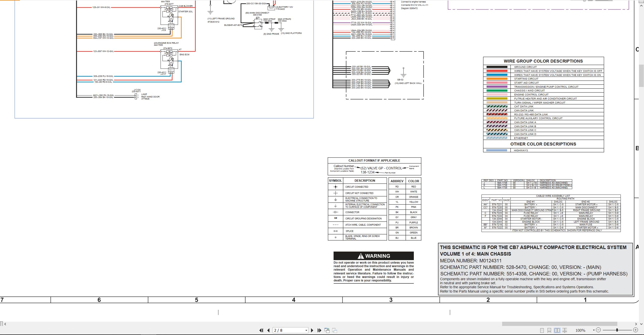
Task: Click the horizontal scrollbar left arrow
Action: click(5, 324)
